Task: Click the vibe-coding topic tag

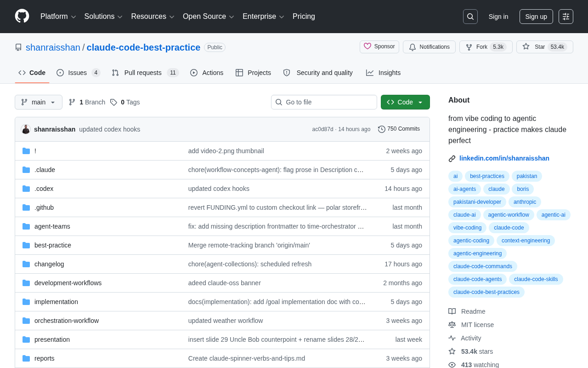Action: point(467,228)
